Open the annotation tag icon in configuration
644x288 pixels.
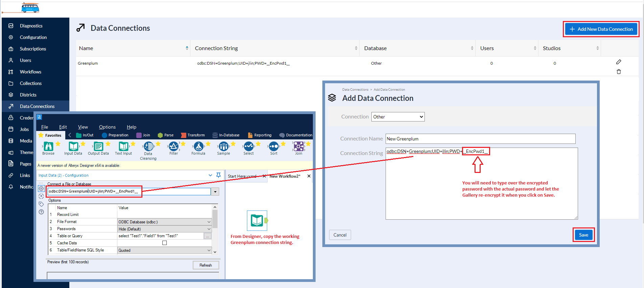[41, 204]
